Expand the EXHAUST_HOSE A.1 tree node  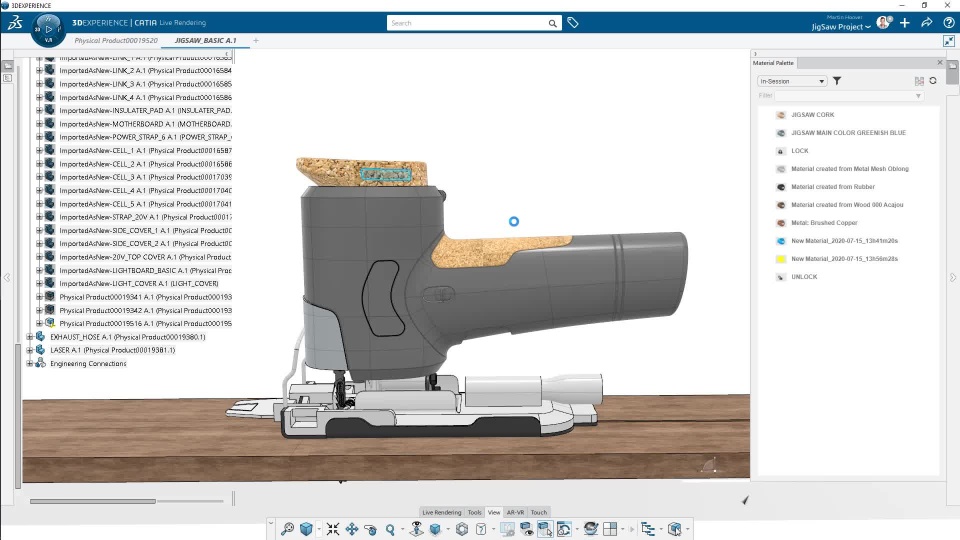[x=29, y=337]
